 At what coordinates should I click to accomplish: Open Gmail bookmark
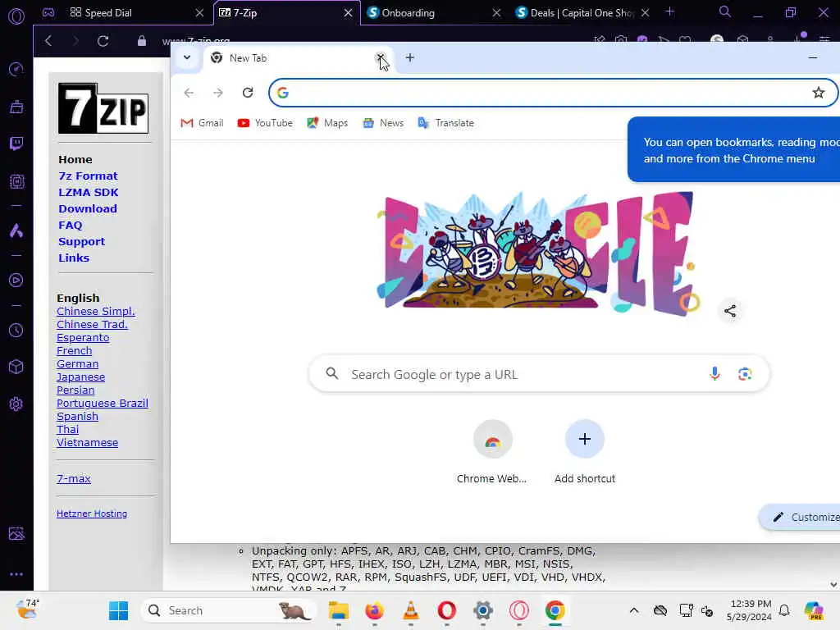[202, 123]
